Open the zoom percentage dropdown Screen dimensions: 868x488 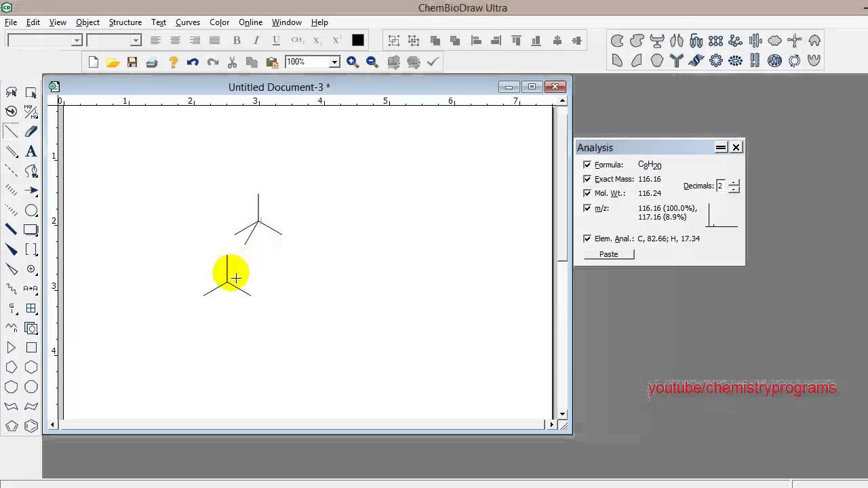pyautogui.click(x=334, y=62)
